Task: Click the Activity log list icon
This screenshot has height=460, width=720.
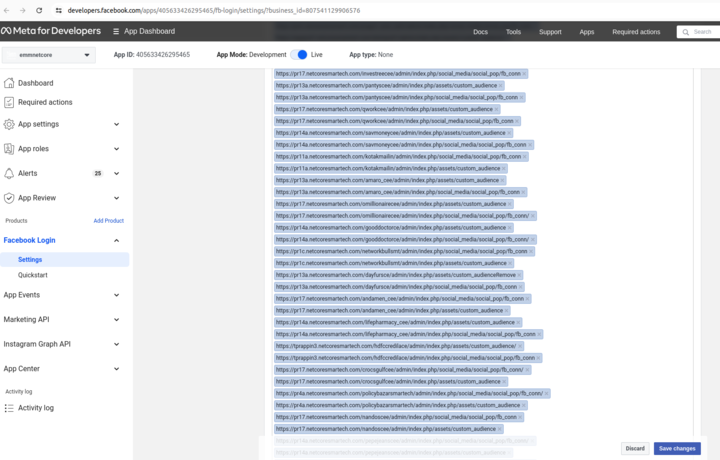Action: coord(9,408)
